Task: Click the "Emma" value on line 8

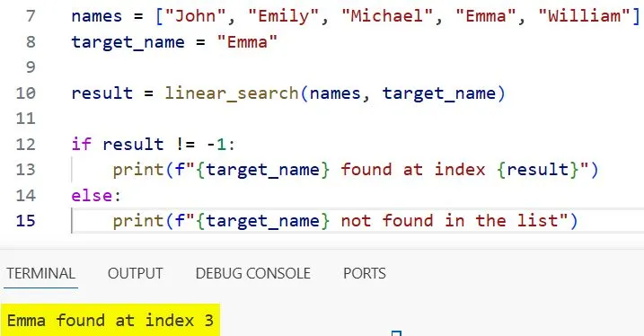Action: [x=248, y=42]
